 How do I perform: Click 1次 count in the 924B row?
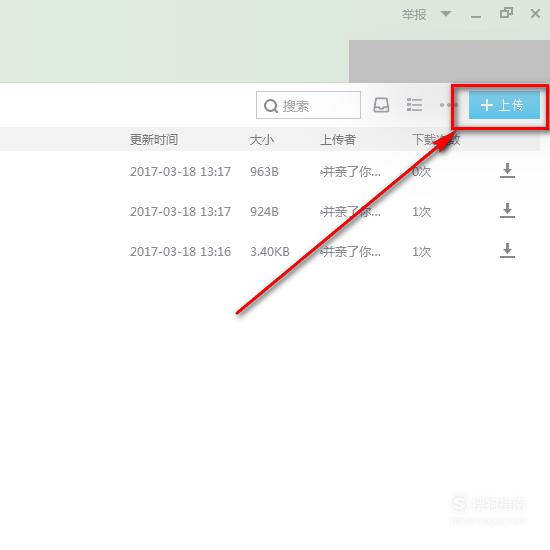pyautogui.click(x=421, y=212)
